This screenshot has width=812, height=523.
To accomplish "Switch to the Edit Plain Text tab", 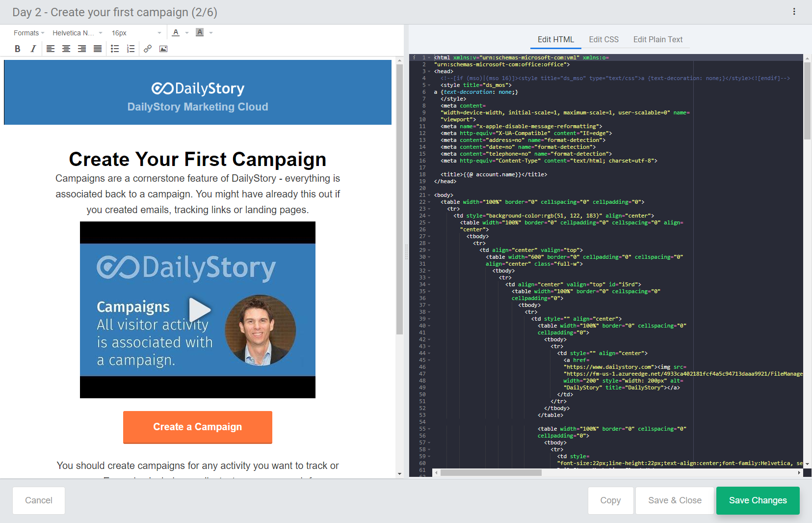I will pos(657,39).
